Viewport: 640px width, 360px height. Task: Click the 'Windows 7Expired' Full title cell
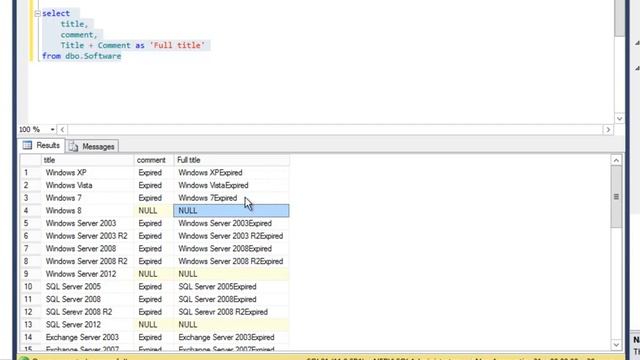click(x=231, y=198)
